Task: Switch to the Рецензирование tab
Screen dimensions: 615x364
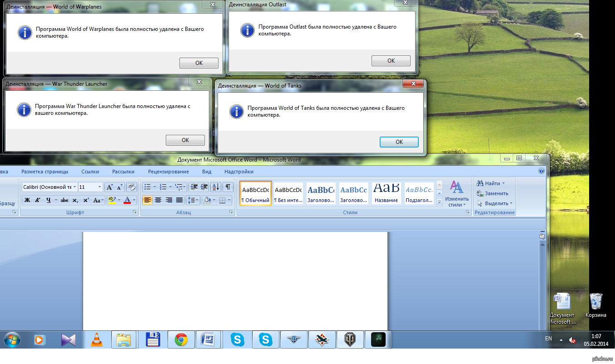Action: pyautogui.click(x=169, y=172)
